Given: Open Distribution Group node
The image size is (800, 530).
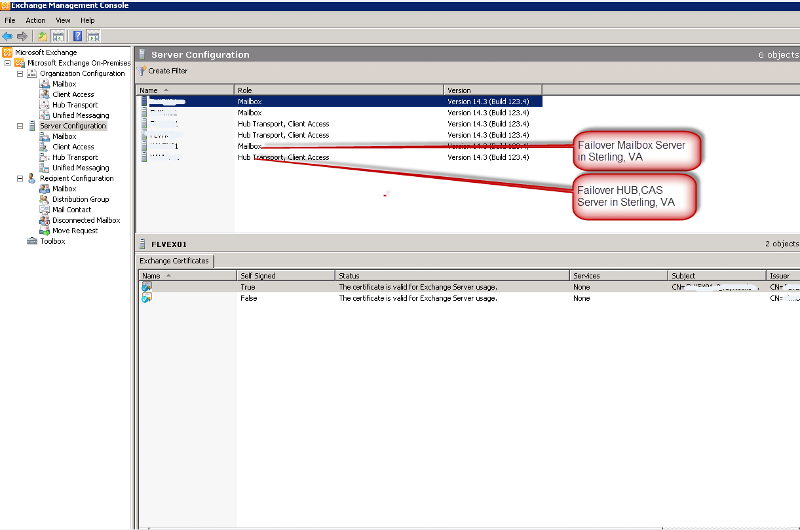Looking at the screenshot, I should (x=81, y=199).
